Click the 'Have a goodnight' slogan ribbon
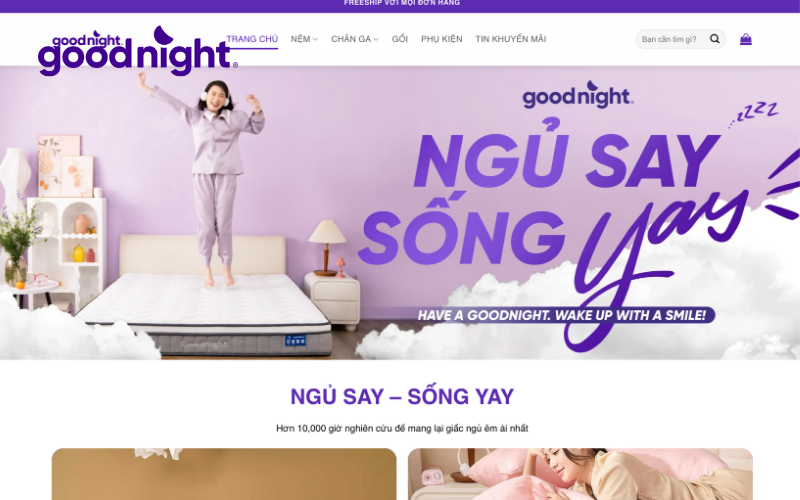 tap(562, 315)
